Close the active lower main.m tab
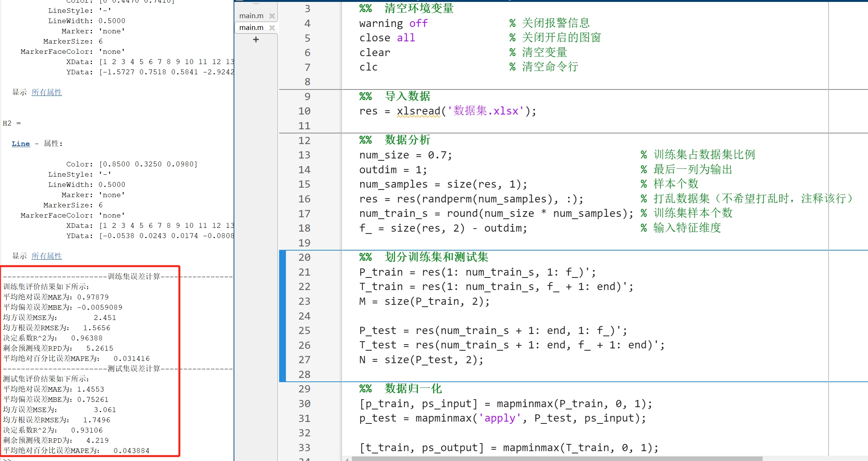Viewport: 868px width, 461px height. (272, 28)
